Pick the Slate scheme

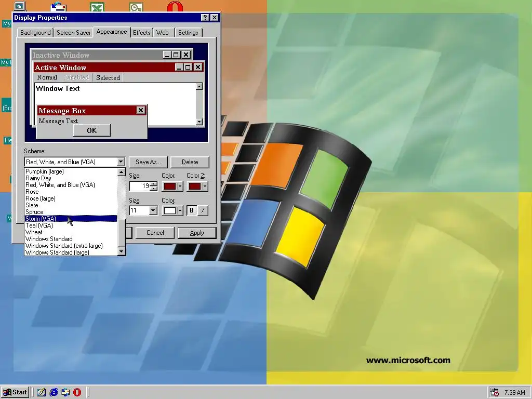click(71, 205)
